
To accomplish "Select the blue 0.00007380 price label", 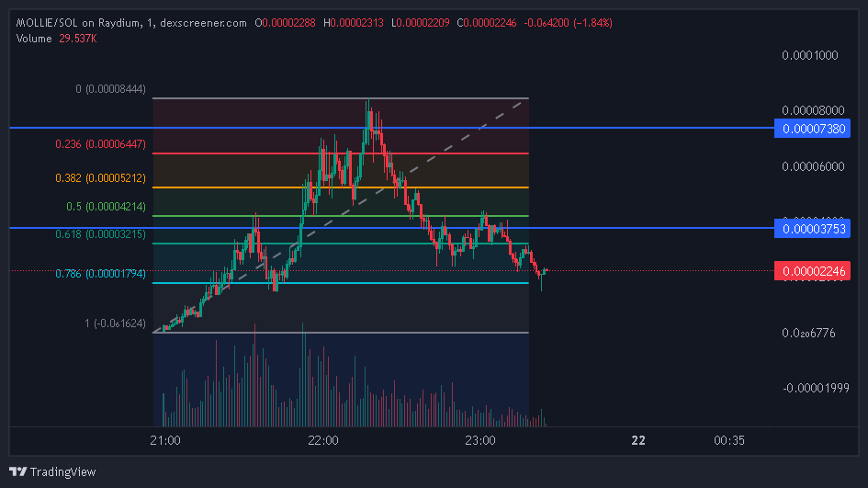I will coord(812,129).
